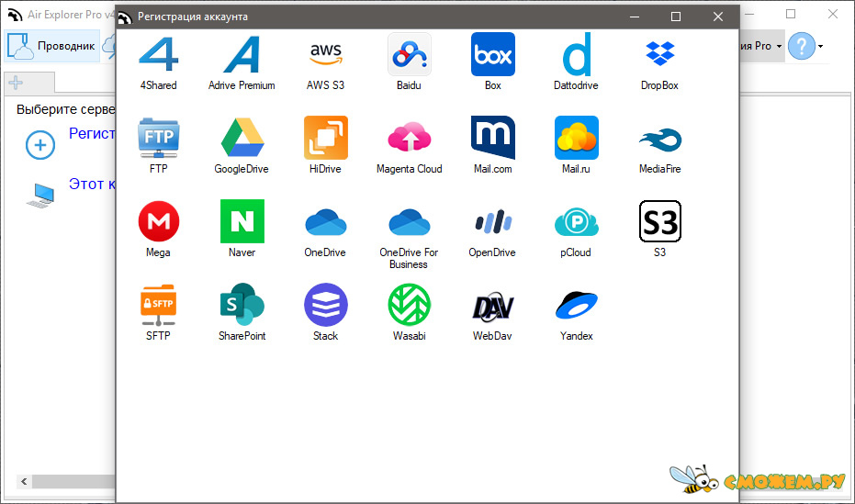Choose the Box storage icon
Screen dimensions: 855x504
click(493, 54)
